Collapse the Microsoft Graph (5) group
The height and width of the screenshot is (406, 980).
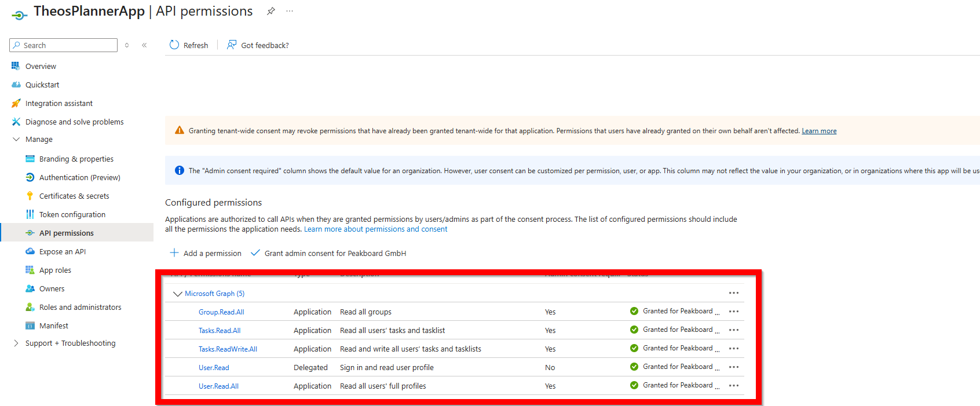pyautogui.click(x=178, y=294)
